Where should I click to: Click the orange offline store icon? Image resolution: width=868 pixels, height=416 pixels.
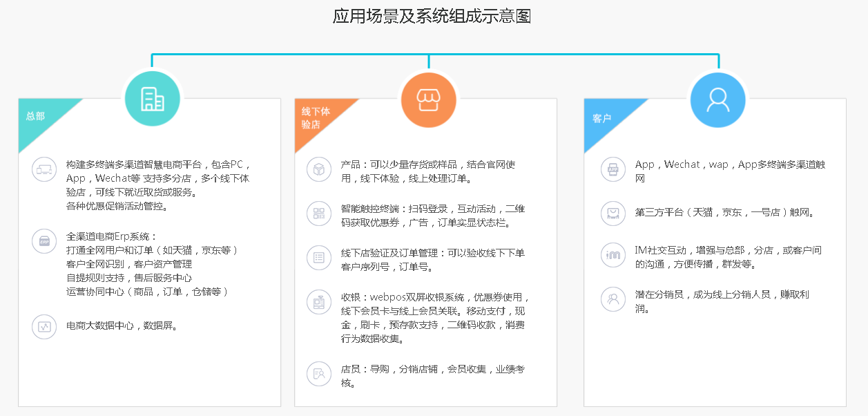click(x=429, y=100)
